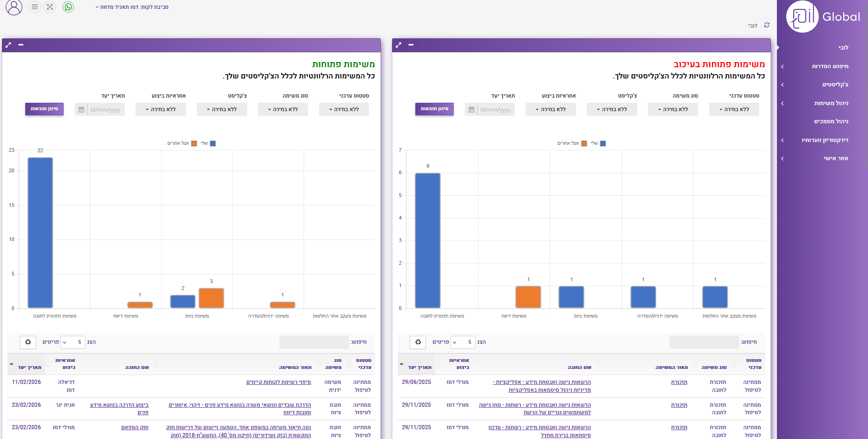Open the WhatsApp icon
This screenshot has height=439, width=868.
point(68,7)
